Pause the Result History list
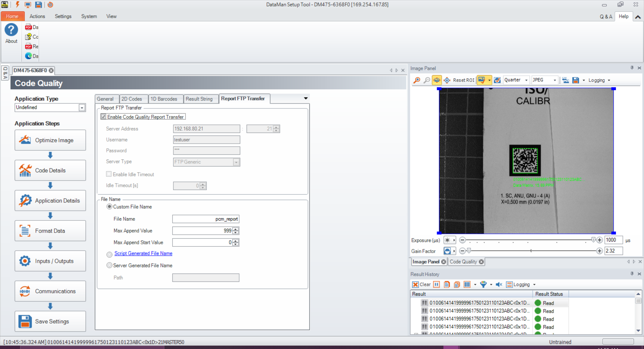Screen dimensions: 644x349 coord(436,285)
